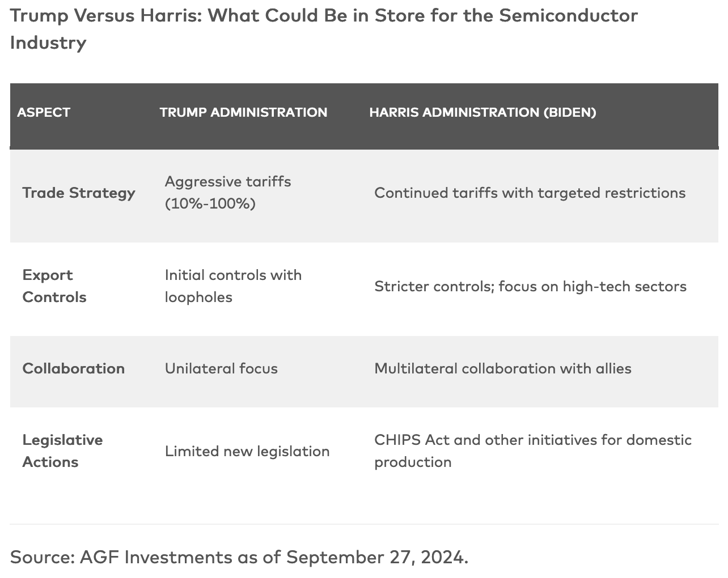This screenshot has width=728, height=578.
Task: Select the 'Unilateral focus' cell
Action: point(221,368)
